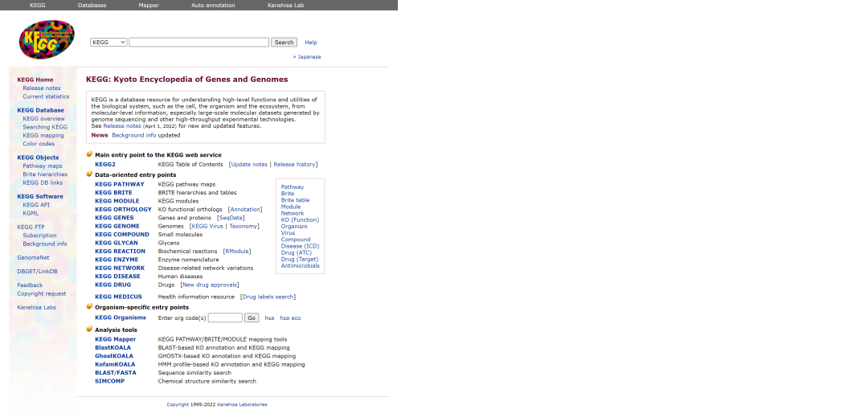
Task: Open Disease (ICD) in the side box
Action: pyautogui.click(x=300, y=246)
